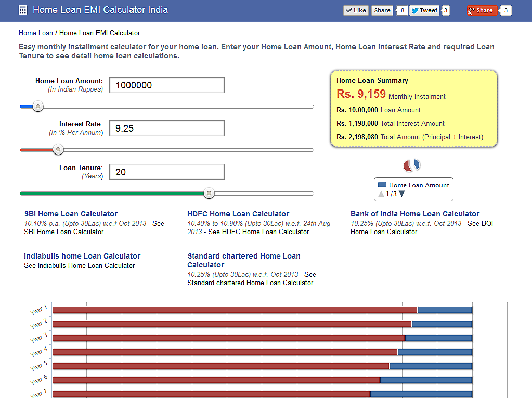Select the Loan Tenure years field
This screenshot has height=398, width=532.
coord(166,172)
